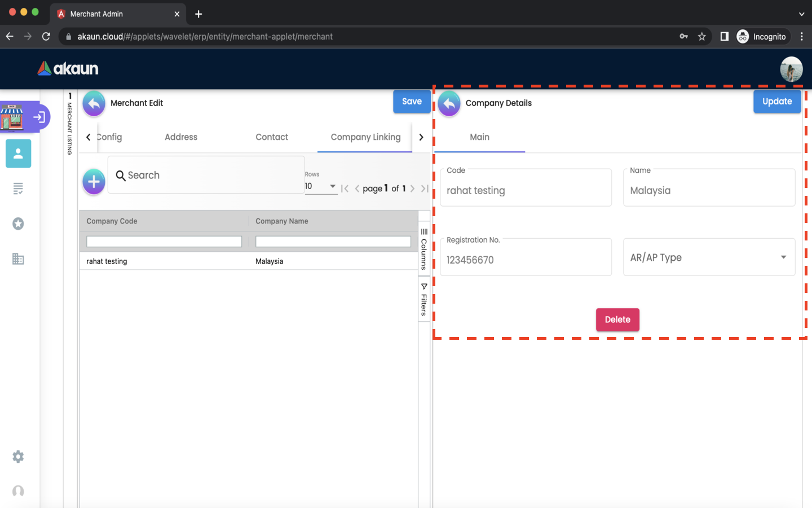Click the user avatar in top header
Image resolution: width=812 pixels, height=508 pixels.
[x=791, y=69]
